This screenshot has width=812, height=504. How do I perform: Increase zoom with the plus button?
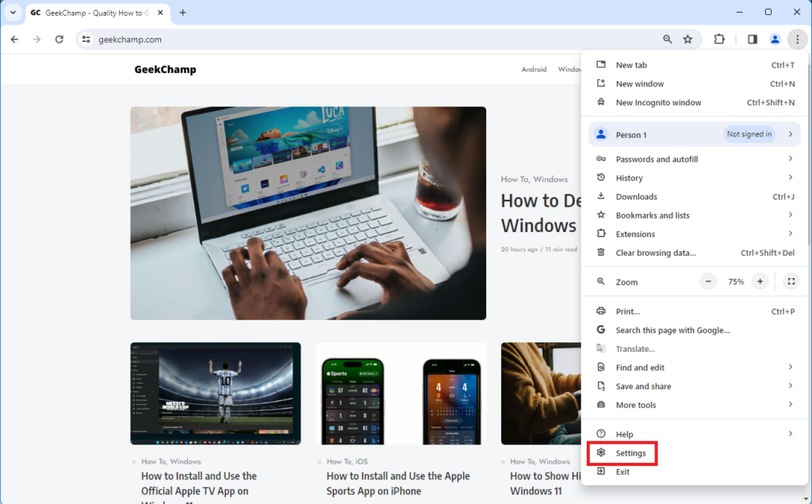point(760,281)
